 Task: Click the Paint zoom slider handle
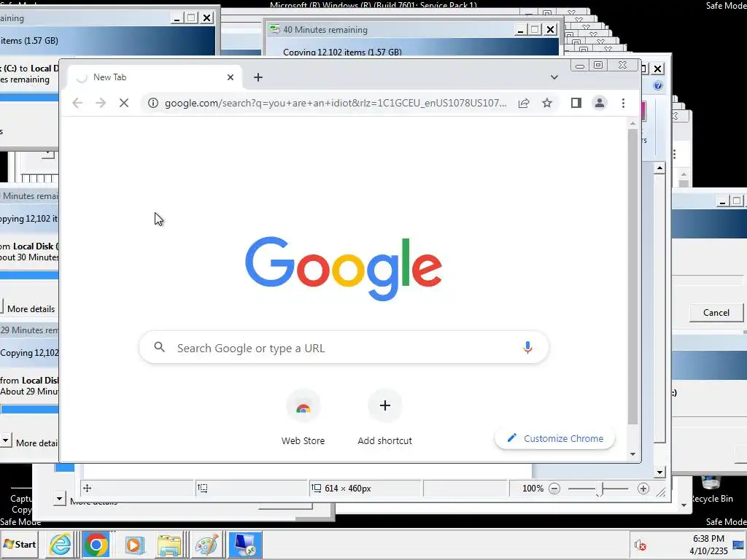(x=600, y=489)
